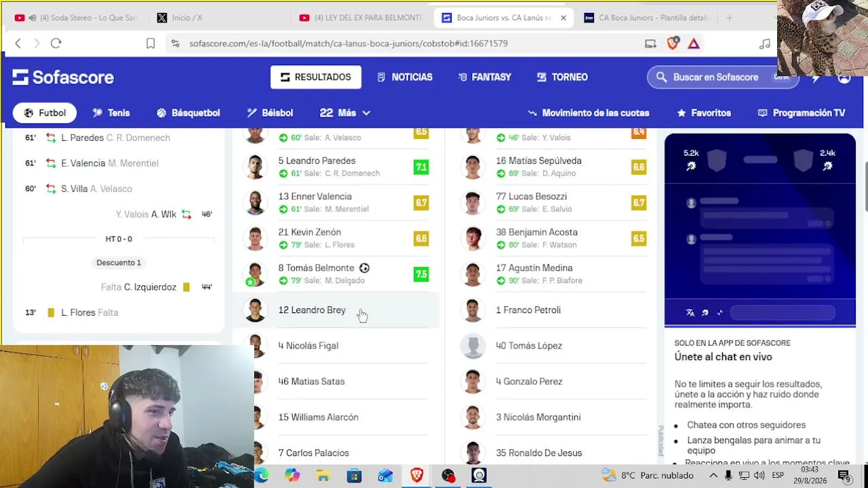Open Outlook from the taskbar
This screenshot has width=868, height=488.
point(385,476)
